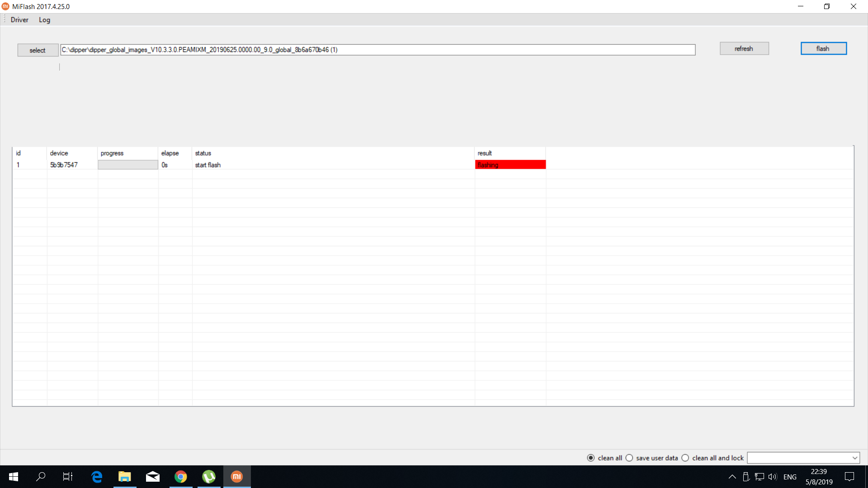Viewport: 868px width, 488px height.
Task: Open the Driver menu
Action: tap(19, 19)
